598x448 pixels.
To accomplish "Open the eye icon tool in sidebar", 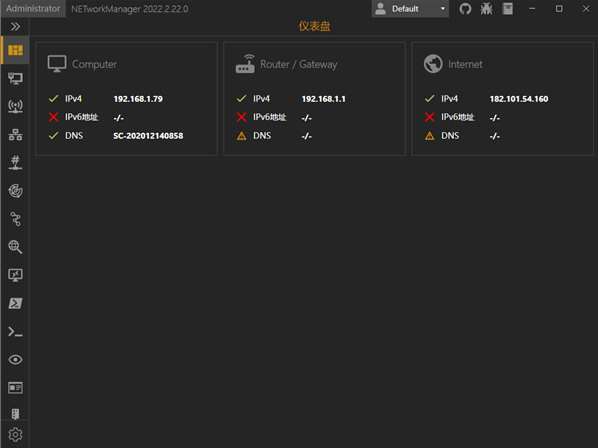I will 15,360.
